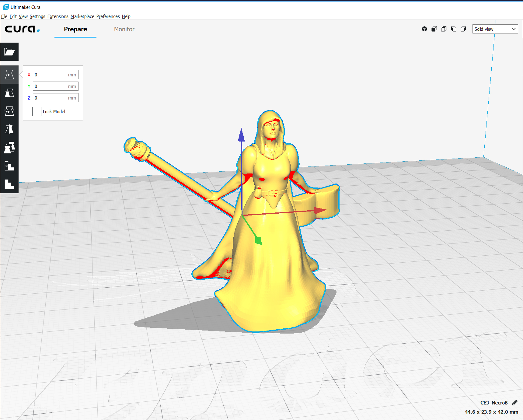Select the Scale tool

click(9, 93)
